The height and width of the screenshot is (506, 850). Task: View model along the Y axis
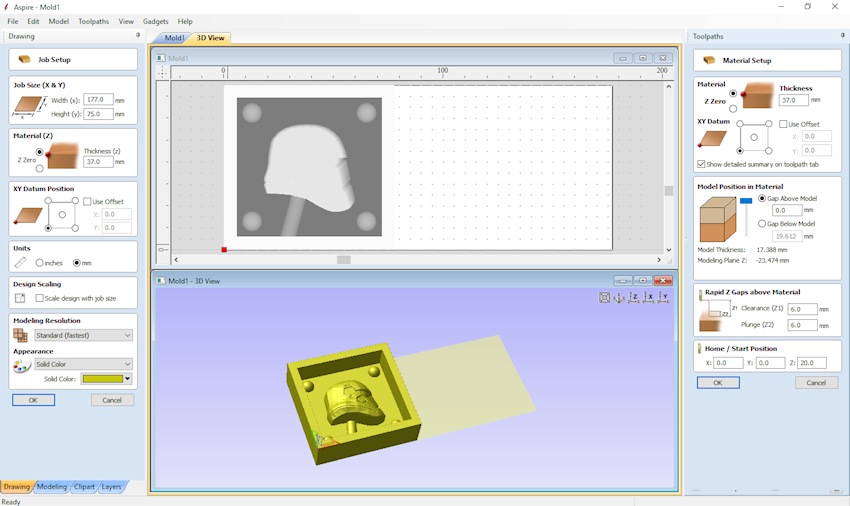663,297
